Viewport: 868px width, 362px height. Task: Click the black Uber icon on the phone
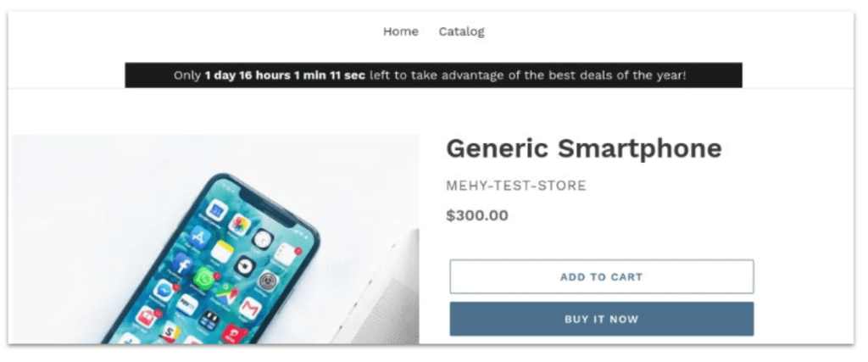click(245, 265)
